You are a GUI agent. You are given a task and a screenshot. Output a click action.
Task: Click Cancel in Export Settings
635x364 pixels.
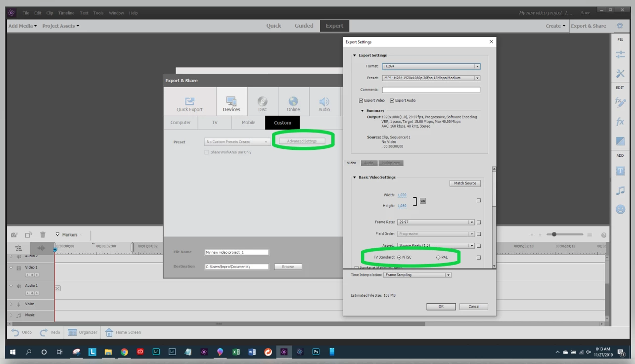coord(474,307)
